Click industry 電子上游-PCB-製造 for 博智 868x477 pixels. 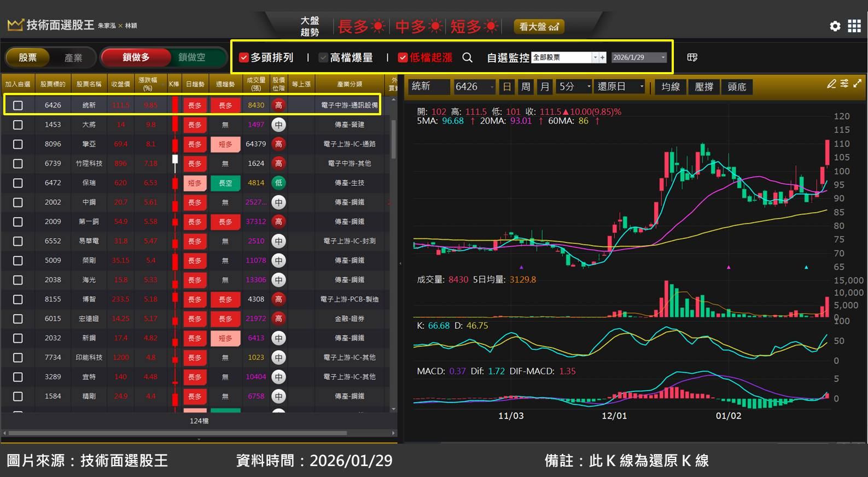coord(349,299)
